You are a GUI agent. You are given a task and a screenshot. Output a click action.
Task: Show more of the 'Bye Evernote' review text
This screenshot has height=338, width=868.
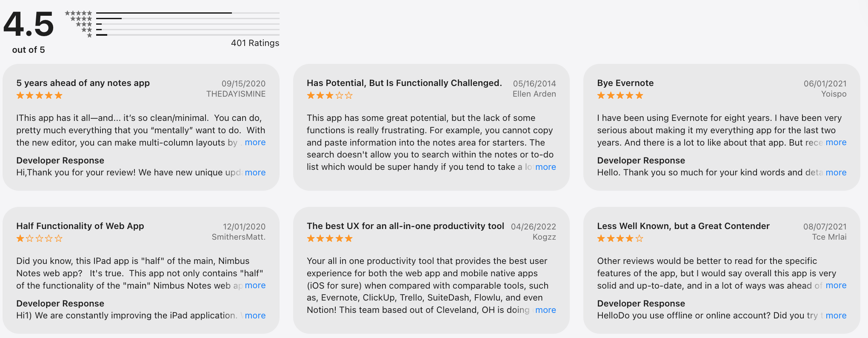coord(836,143)
